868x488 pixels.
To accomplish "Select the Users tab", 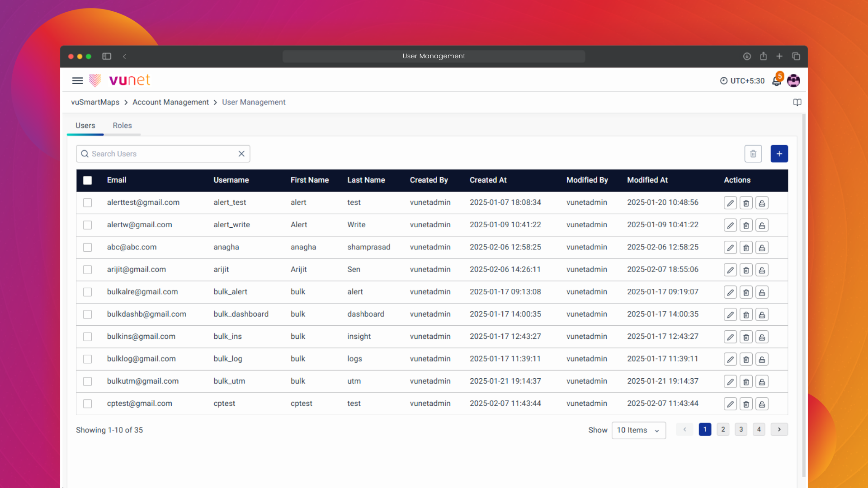I will point(85,126).
